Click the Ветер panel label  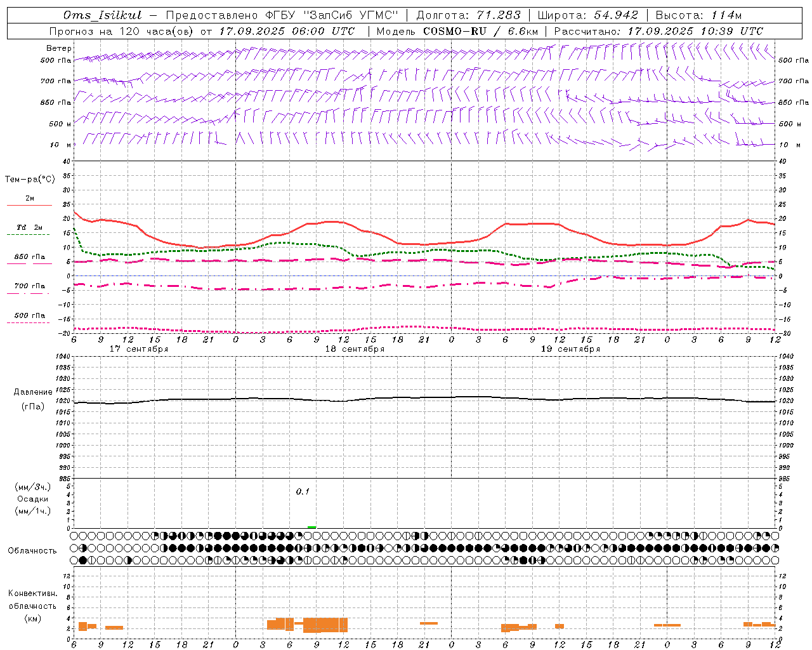coord(59,48)
